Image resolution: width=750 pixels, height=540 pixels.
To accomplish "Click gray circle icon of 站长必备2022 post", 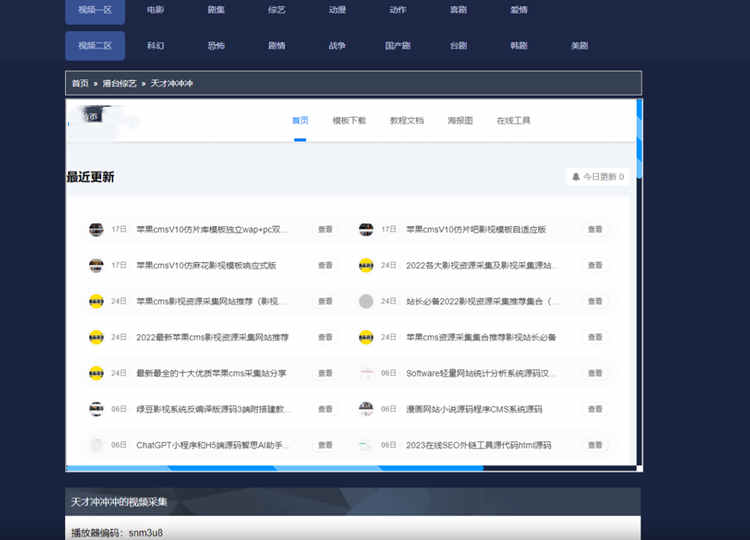I will 366,301.
